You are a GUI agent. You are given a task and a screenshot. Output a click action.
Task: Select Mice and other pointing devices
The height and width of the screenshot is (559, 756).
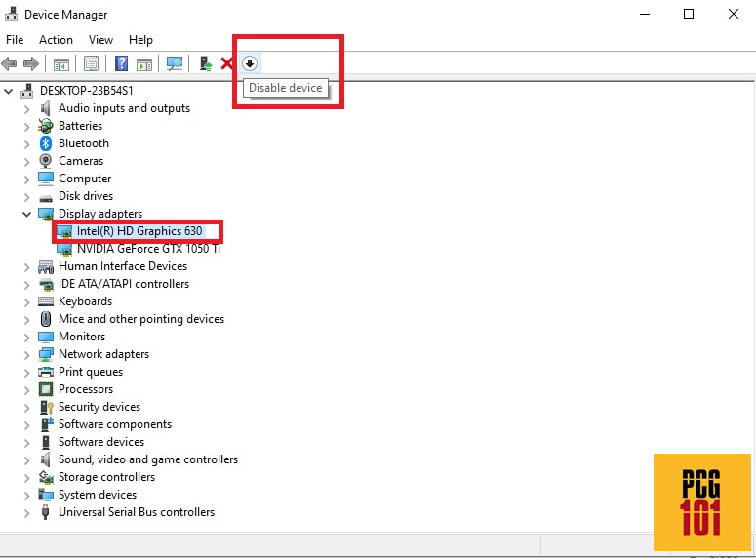(x=141, y=319)
